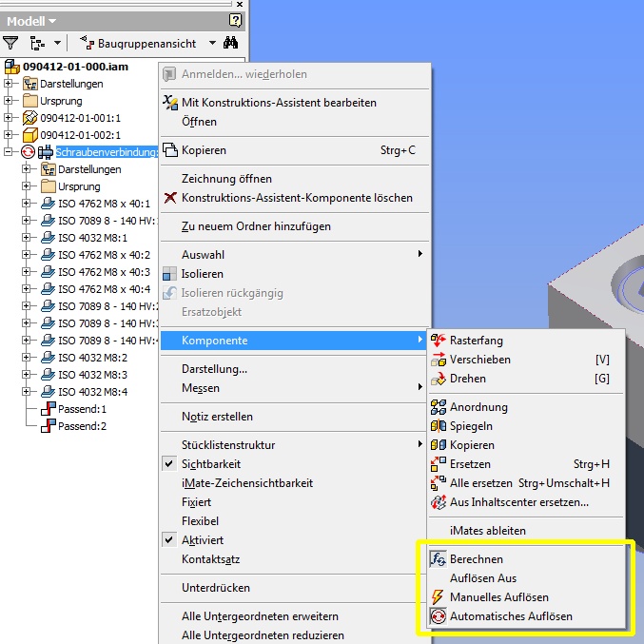The width and height of the screenshot is (644, 644).
Task: Select the ISO 4032 M8:3 row
Action: tap(92, 375)
